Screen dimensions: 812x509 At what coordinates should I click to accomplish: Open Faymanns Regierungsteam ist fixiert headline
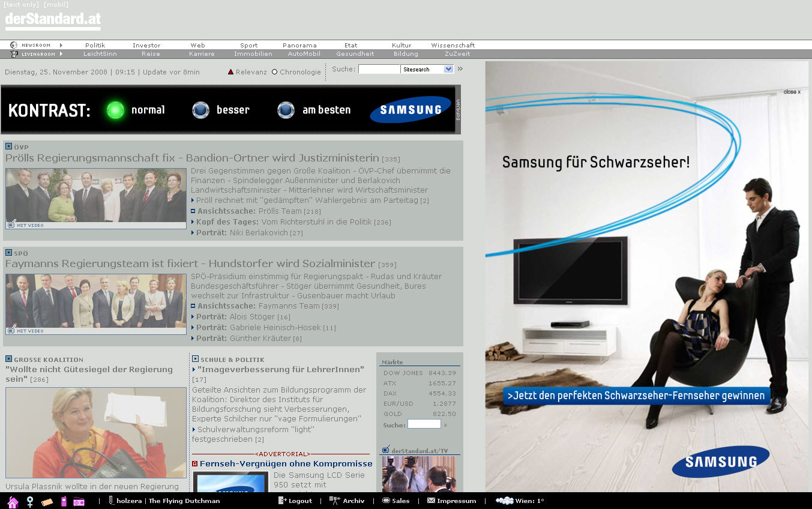190,264
